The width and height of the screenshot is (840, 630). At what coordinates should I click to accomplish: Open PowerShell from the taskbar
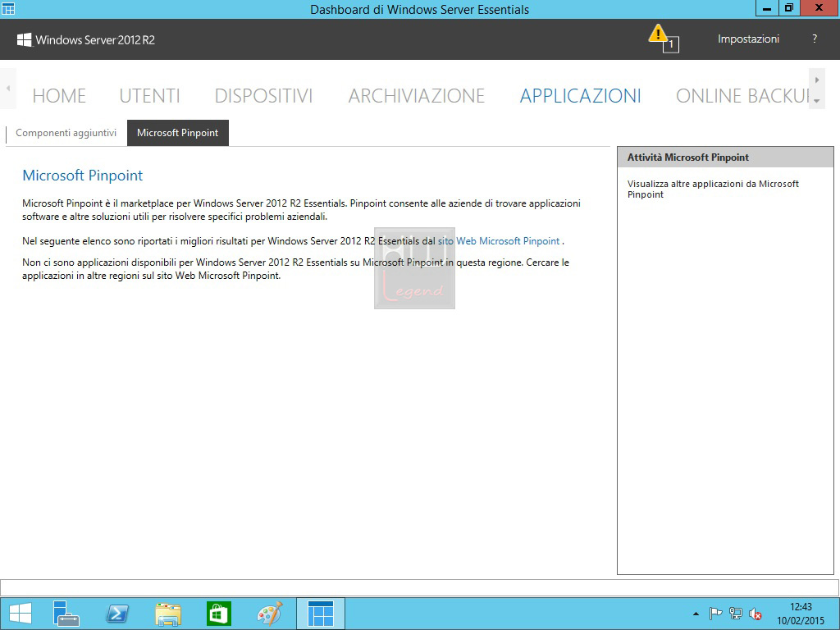tap(117, 614)
